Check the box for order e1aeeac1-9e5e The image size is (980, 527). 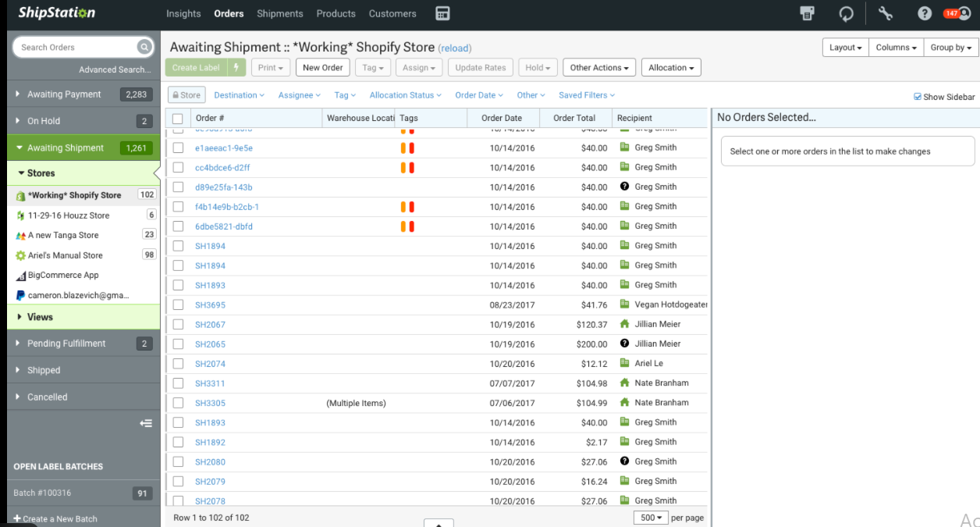click(178, 148)
